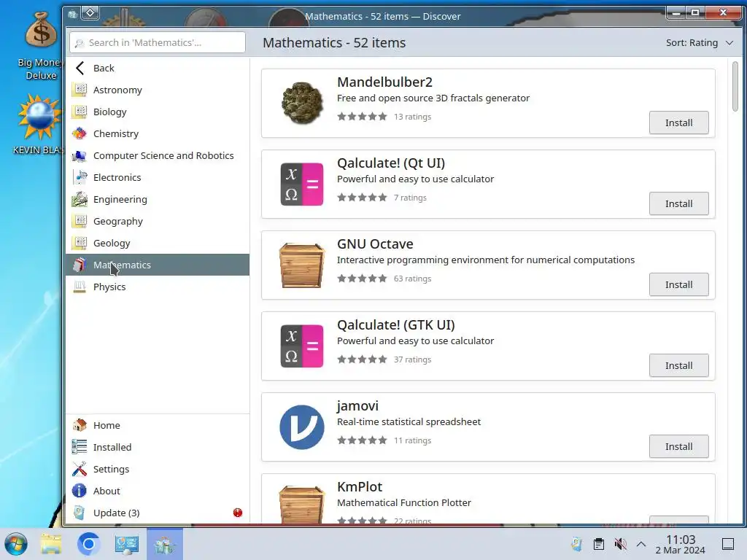Open the Installed applications page

[x=158, y=447]
